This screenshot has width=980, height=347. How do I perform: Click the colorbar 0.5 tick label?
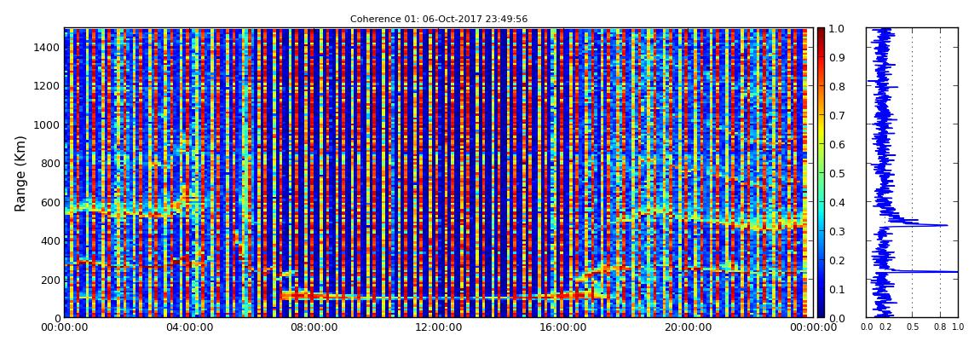click(835, 173)
